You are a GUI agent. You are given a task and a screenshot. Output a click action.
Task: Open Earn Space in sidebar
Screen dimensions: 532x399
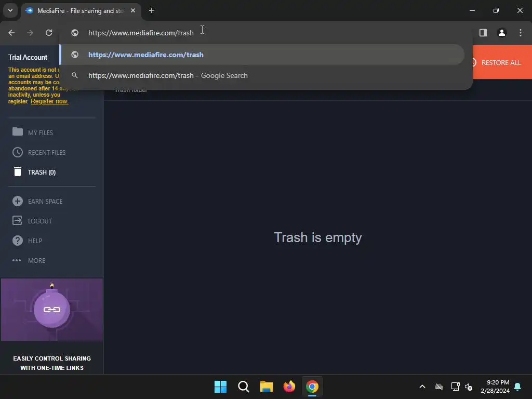pyautogui.click(x=45, y=202)
